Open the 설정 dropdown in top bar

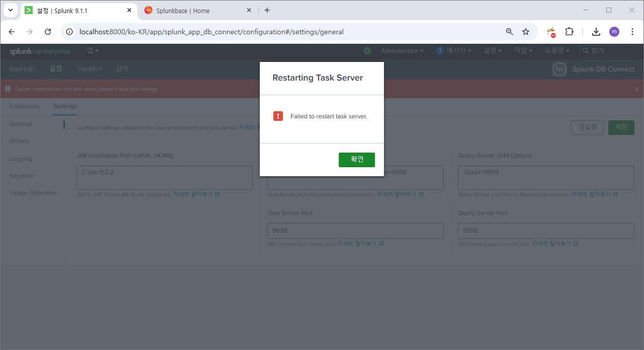pos(493,51)
